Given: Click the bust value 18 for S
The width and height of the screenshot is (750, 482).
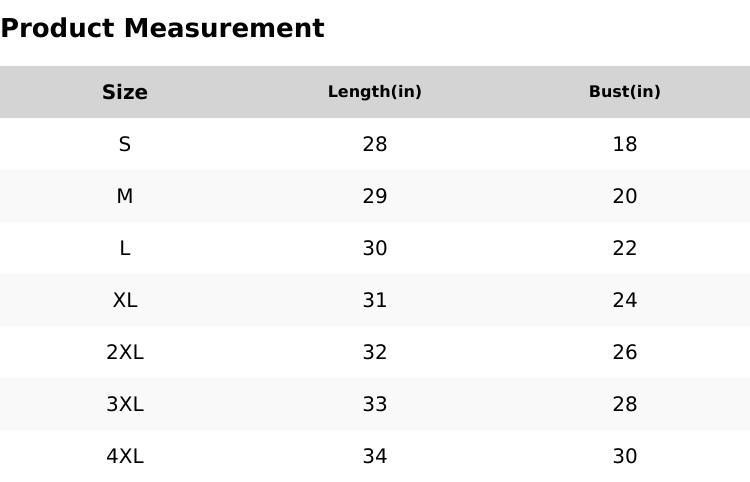Looking at the screenshot, I should 625,144.
